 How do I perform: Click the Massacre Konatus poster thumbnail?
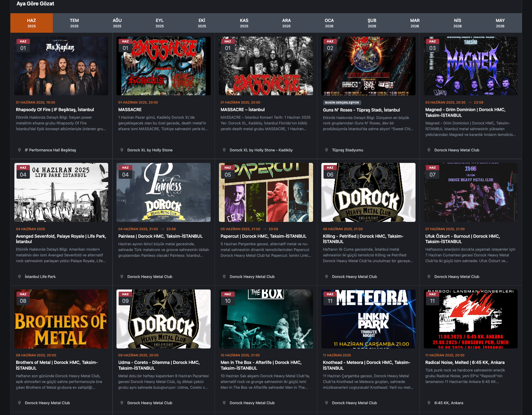(164, 66)
